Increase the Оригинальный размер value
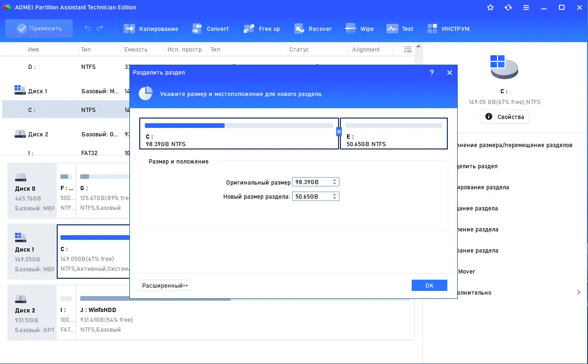 [x=335, y=180]
